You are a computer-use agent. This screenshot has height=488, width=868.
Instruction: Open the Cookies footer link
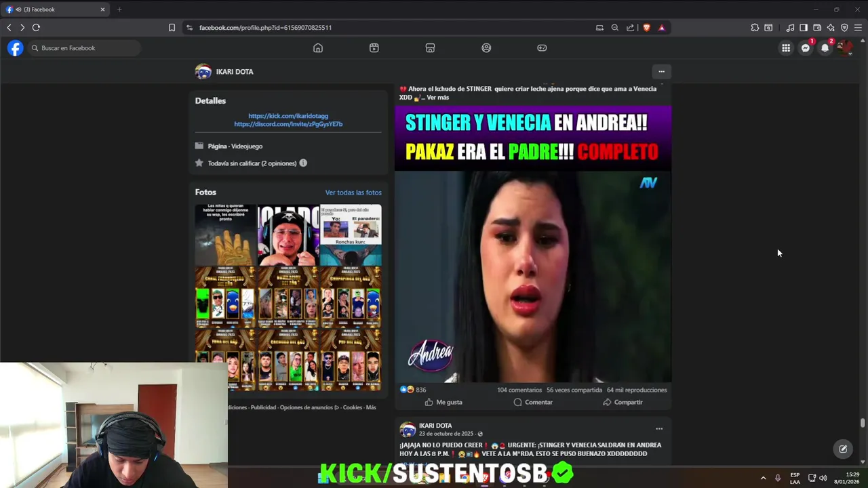point(353,408)
